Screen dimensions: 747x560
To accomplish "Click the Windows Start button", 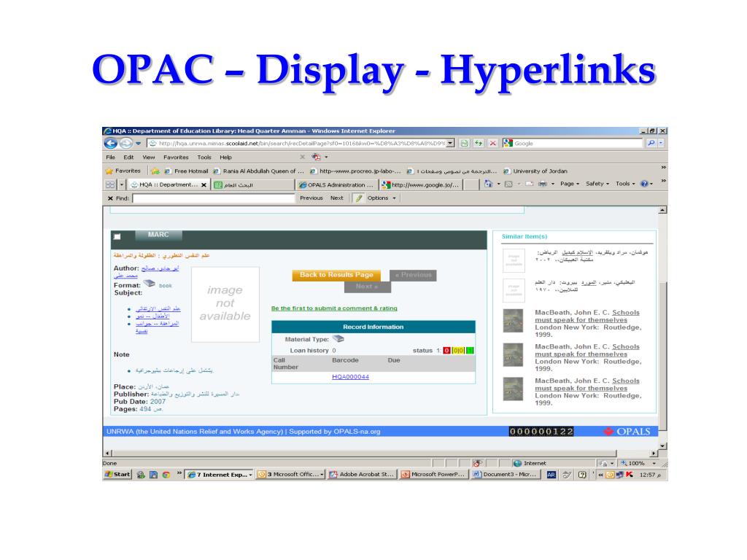I will point(117,474).
